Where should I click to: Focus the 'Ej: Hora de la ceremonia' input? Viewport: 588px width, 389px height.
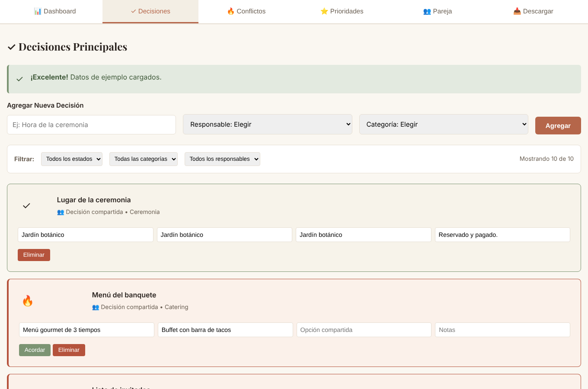tap(91, 124)
